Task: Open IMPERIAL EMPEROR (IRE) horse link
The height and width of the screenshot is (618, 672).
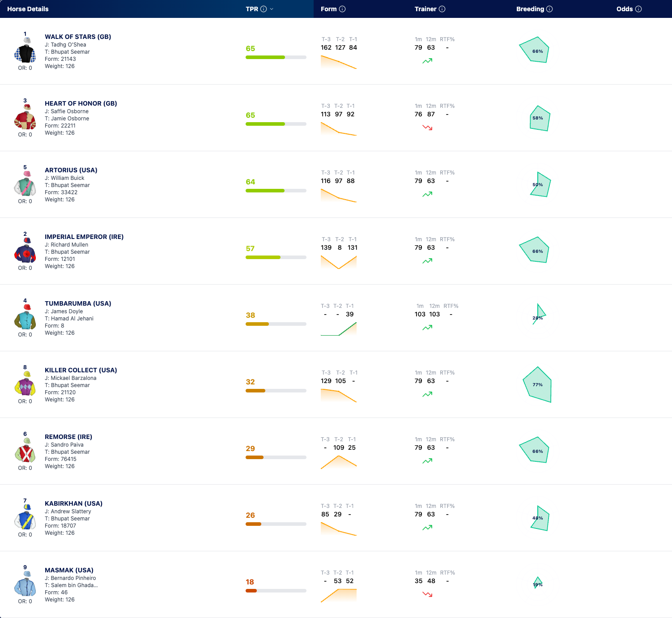Action: pos(84,237)
